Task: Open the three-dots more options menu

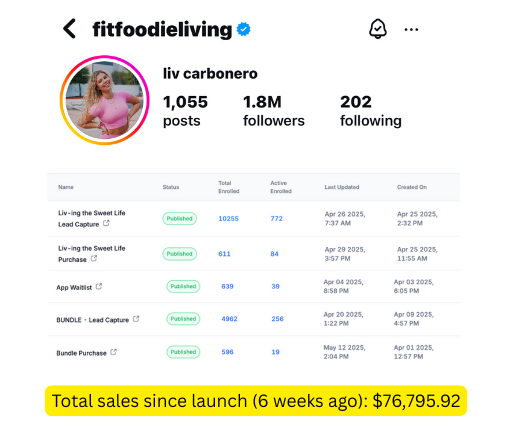Action: tap(411, 30)
